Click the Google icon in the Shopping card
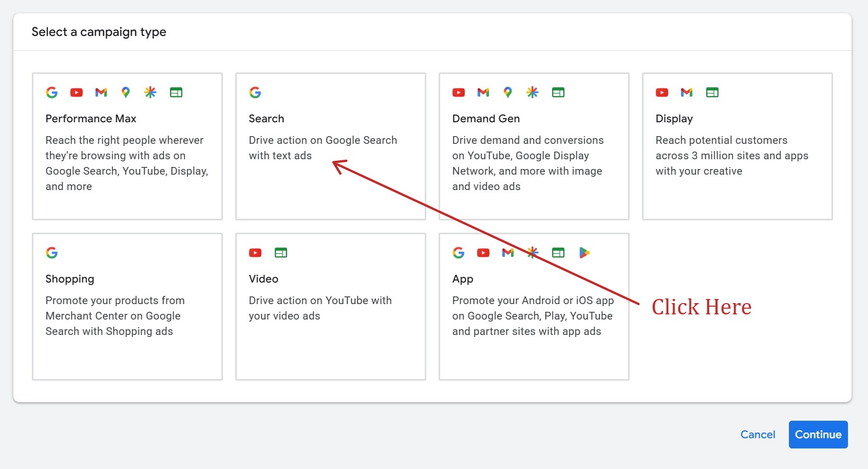 coord(52,253)
